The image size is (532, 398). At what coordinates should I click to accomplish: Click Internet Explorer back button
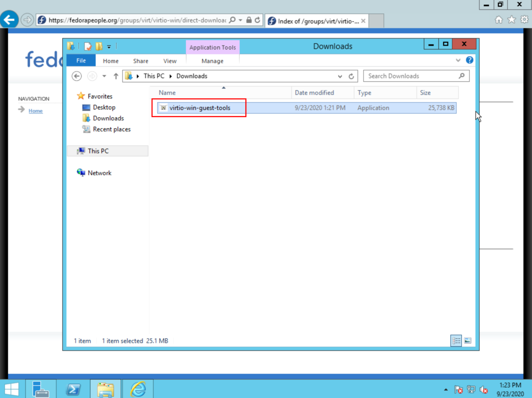pos(9,19)
